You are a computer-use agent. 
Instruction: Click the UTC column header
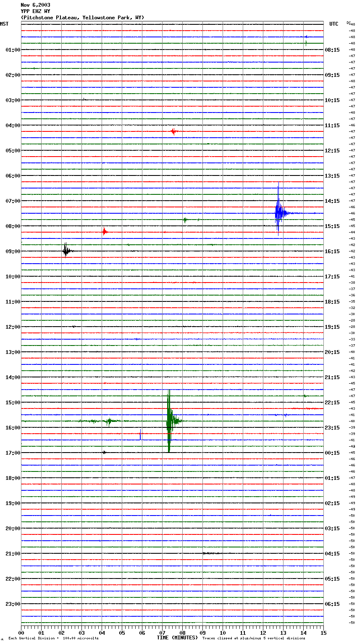(334, 24)
